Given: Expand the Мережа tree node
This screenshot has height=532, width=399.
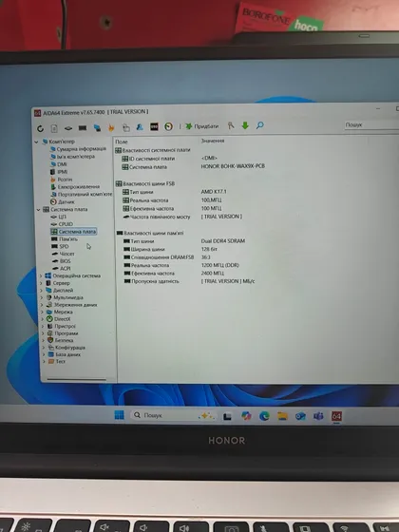Looking at the screenshot, I should (x=43, y=312).
